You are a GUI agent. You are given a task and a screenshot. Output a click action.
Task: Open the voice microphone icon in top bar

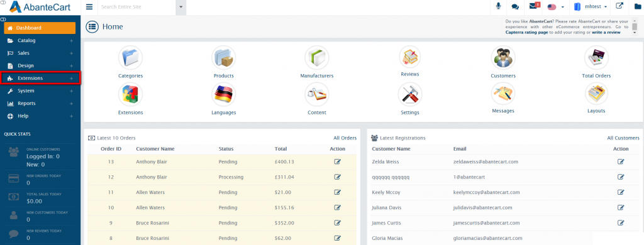499,6
